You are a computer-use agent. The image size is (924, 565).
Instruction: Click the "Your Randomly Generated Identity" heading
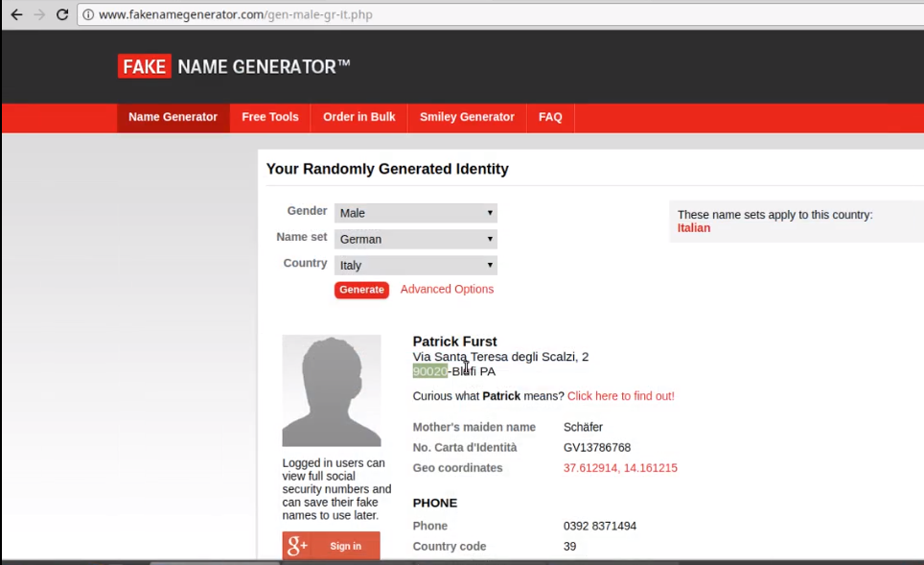(x=387, y=169)
